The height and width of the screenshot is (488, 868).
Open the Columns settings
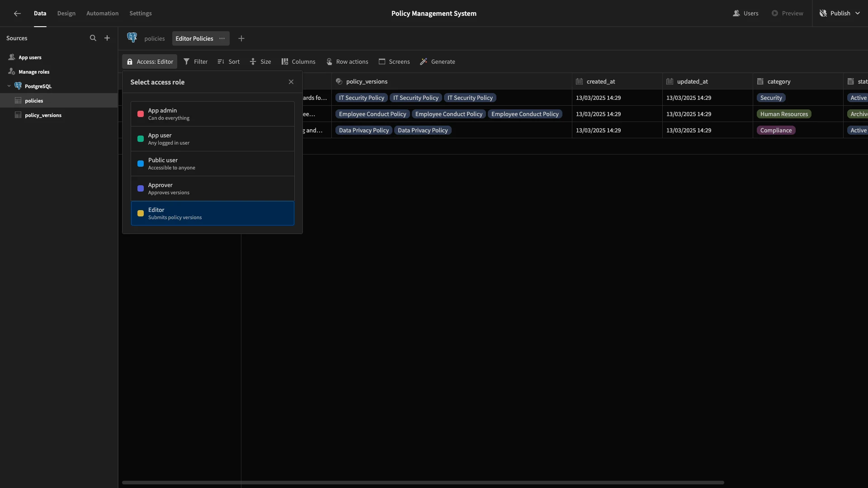[298, 61]
